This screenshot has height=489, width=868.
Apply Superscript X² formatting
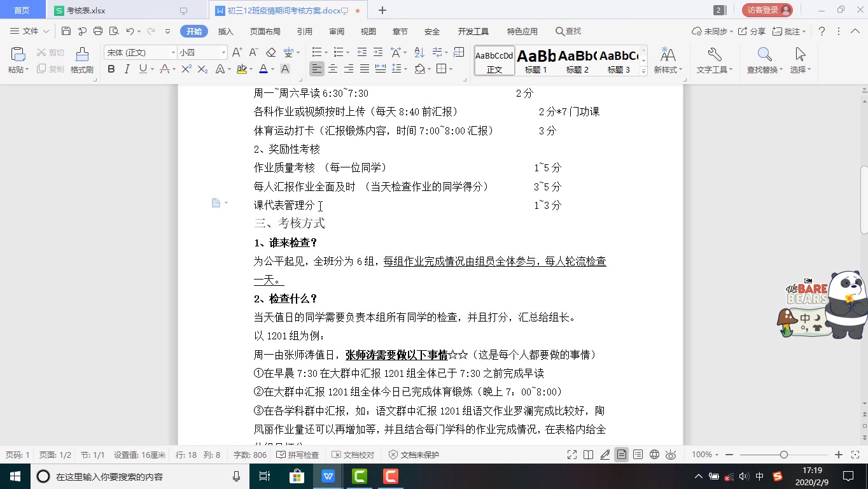(186, 69)
